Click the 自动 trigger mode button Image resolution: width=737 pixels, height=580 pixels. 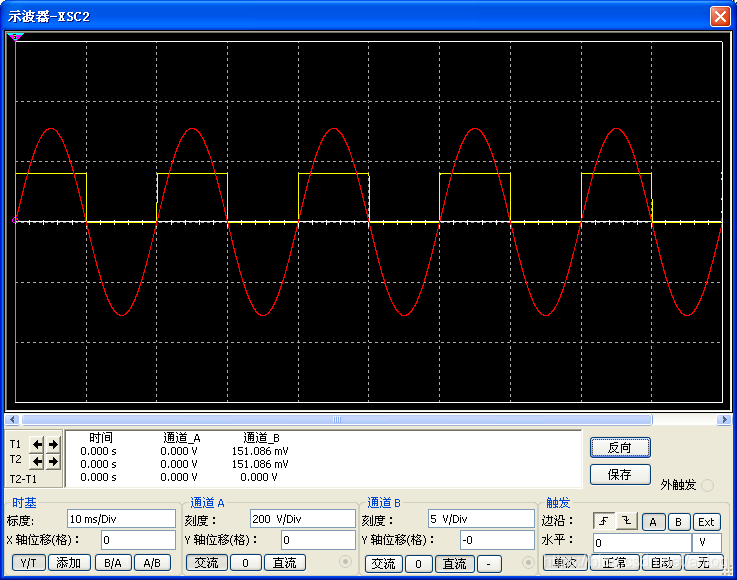662,562
